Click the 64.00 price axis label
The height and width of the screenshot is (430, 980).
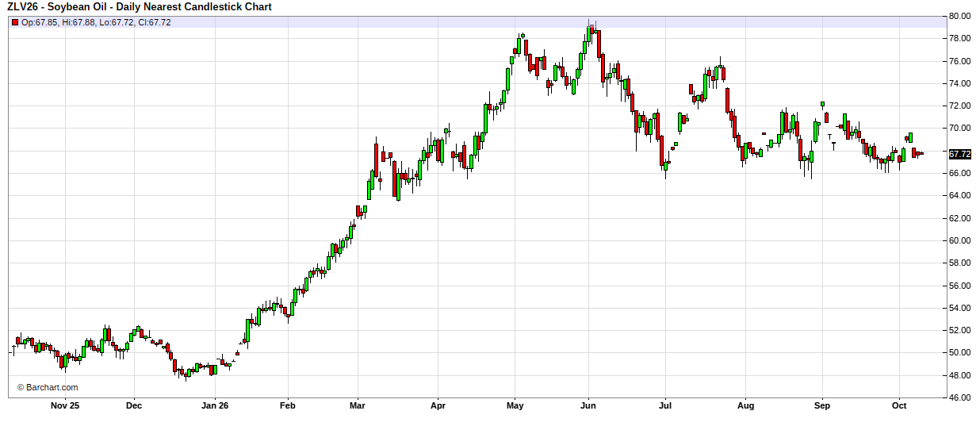(959, 196)
